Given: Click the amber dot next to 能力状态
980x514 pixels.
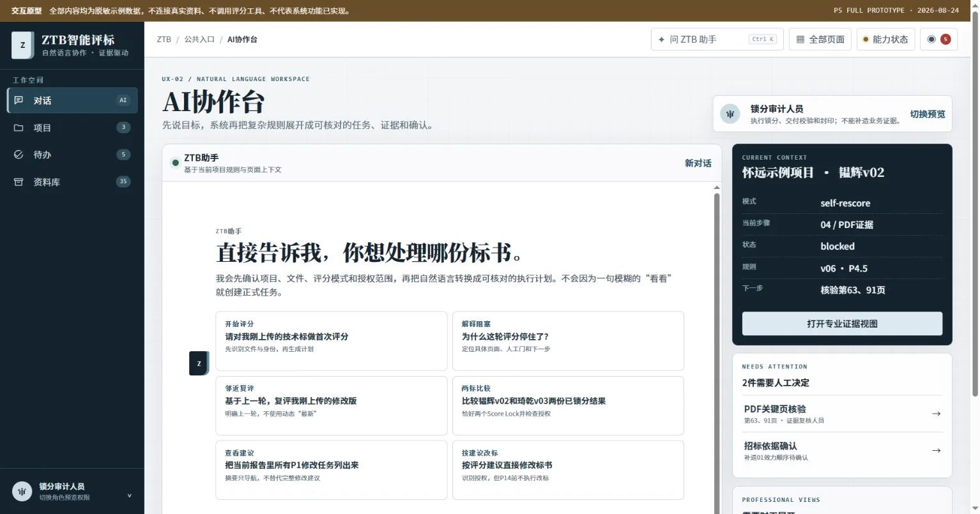Looking at the screenshot, I should tap(866, 40).
